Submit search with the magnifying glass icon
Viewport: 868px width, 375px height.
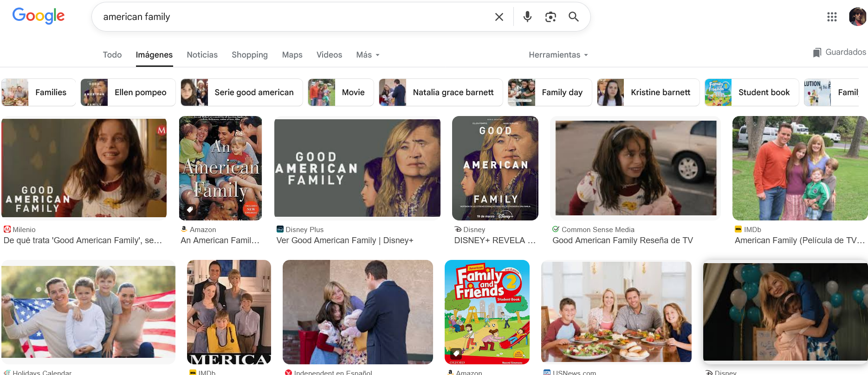574,17
